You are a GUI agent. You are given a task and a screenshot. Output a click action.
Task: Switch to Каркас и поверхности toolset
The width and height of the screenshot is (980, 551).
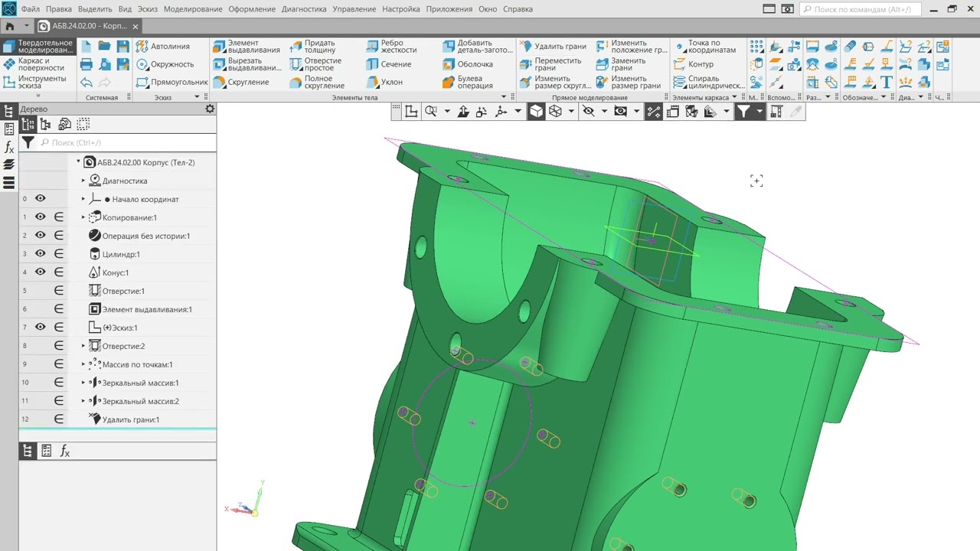38,64
